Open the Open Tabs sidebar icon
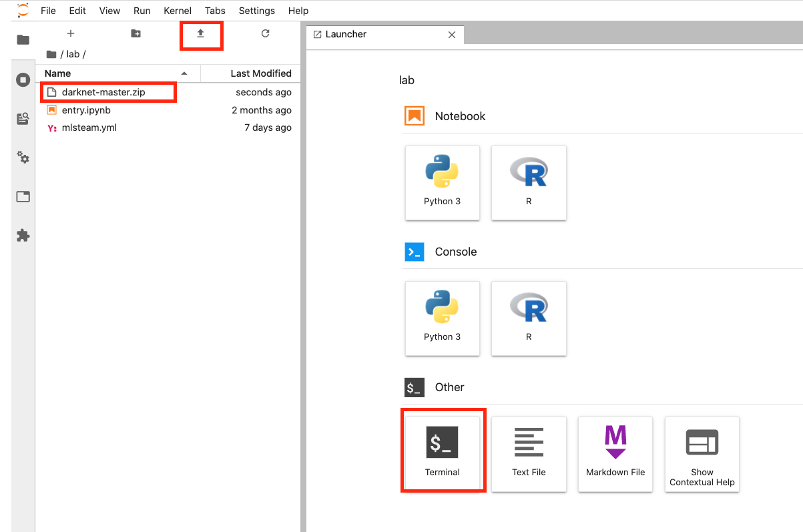The image size is (803, 532). [x=23, y=196]
